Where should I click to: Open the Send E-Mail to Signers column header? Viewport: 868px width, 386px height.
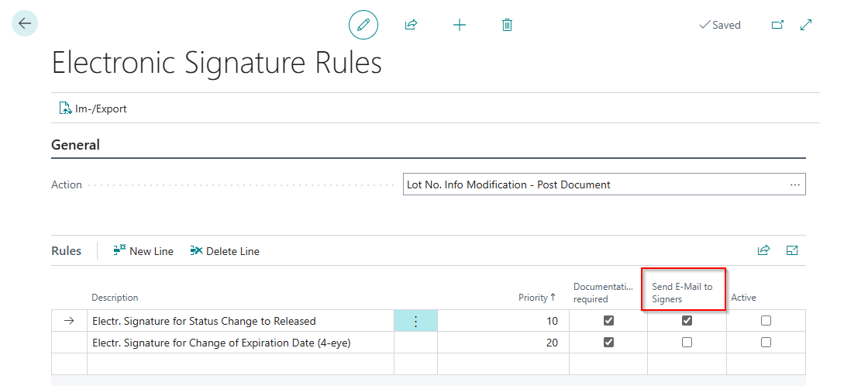pyautogui.click(x=682, y=292)
